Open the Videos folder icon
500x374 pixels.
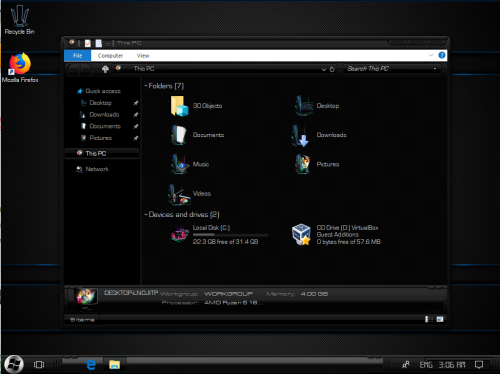pyautogui.click(x=179, y=194)
